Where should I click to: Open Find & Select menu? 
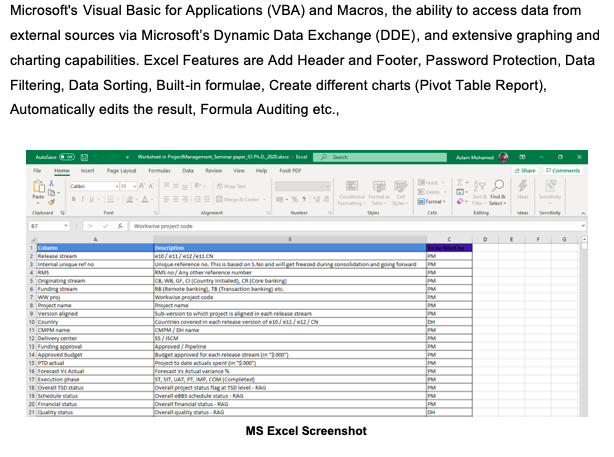point(498,193)
